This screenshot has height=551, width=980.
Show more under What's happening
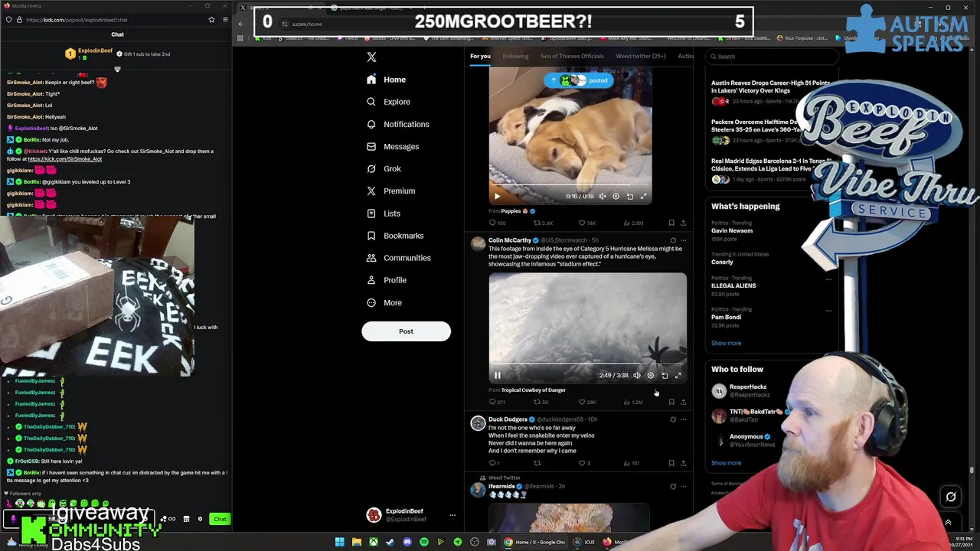(726, 343)
